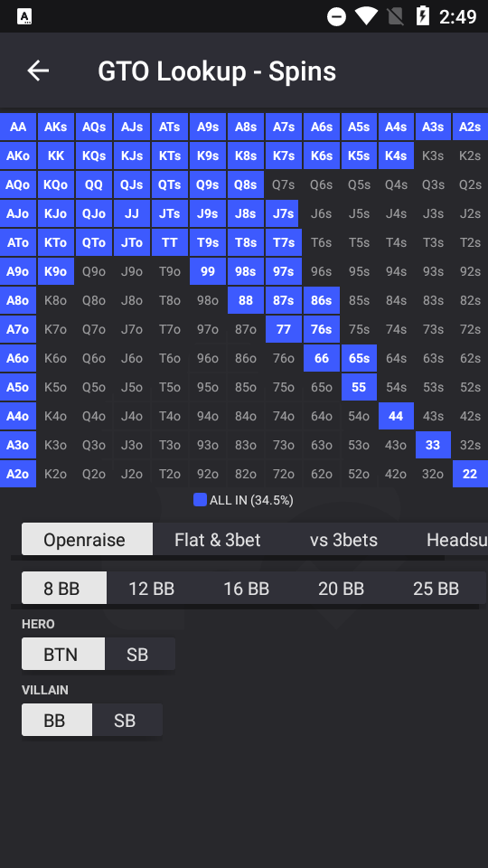The width and height of the screenshot is (488, 868).
Task: Select the Openraise tab
Action: pos(87,540)
